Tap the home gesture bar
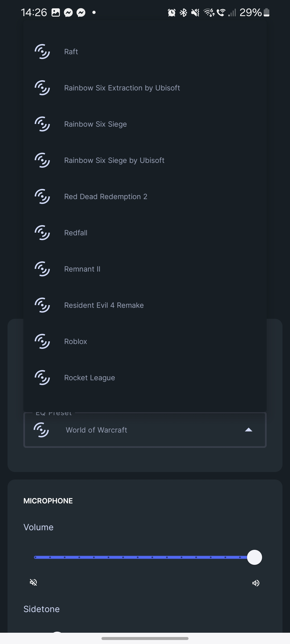The height and width of the screenshot is (644, 290). tap(145, 638)
